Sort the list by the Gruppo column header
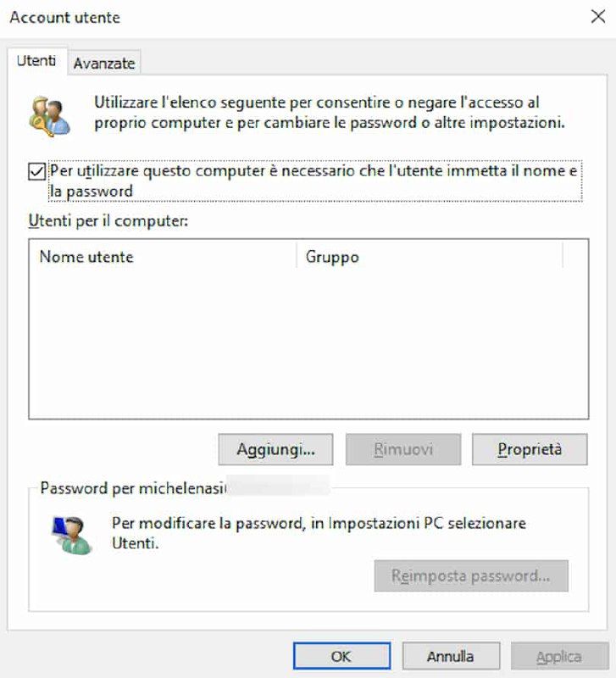This screenshot has width=616, height=678. point(430,257)
